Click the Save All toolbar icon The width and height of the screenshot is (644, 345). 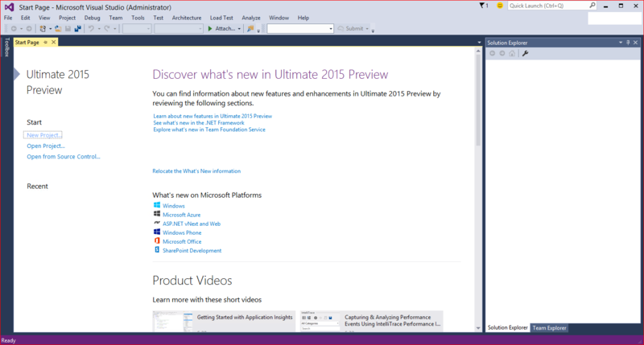[77, 29]
